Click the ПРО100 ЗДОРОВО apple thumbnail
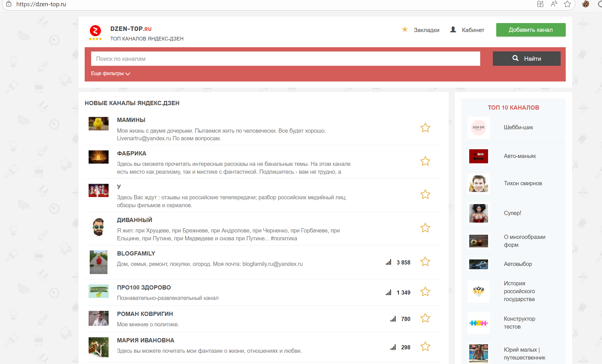This screenshot has height=364, width=602. point(98,291)
